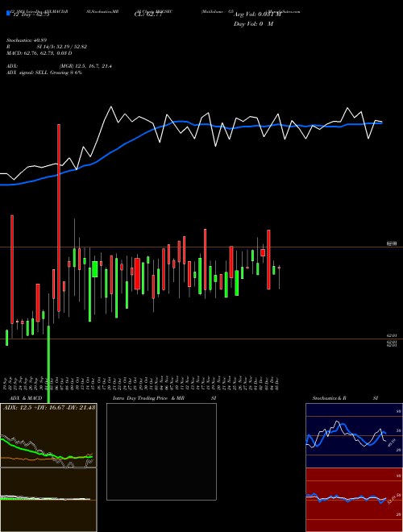Screen dimensions: 403x532
Task: Click the 'Intra Day Trading Price & MR' title
Action: pos(149,398)
